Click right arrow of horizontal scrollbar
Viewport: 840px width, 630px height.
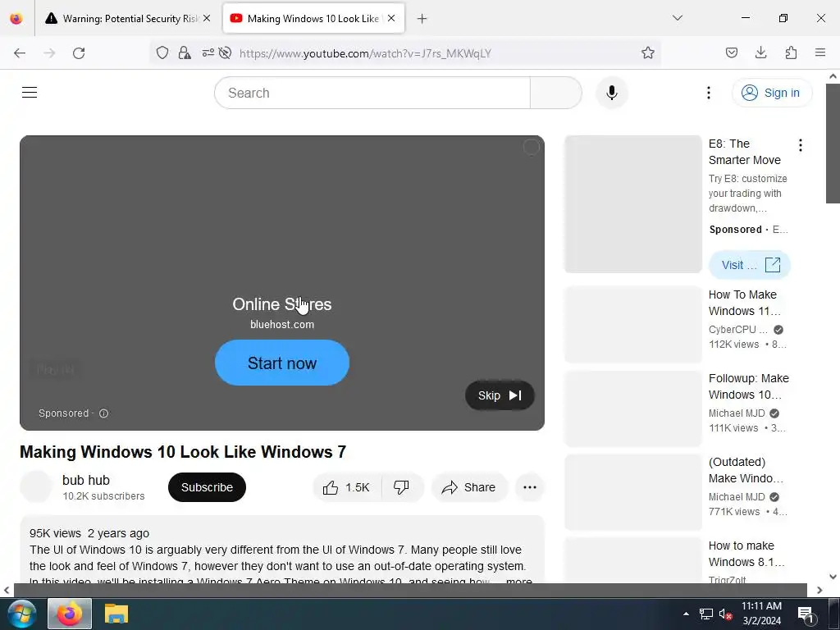(x=819, y=591)
